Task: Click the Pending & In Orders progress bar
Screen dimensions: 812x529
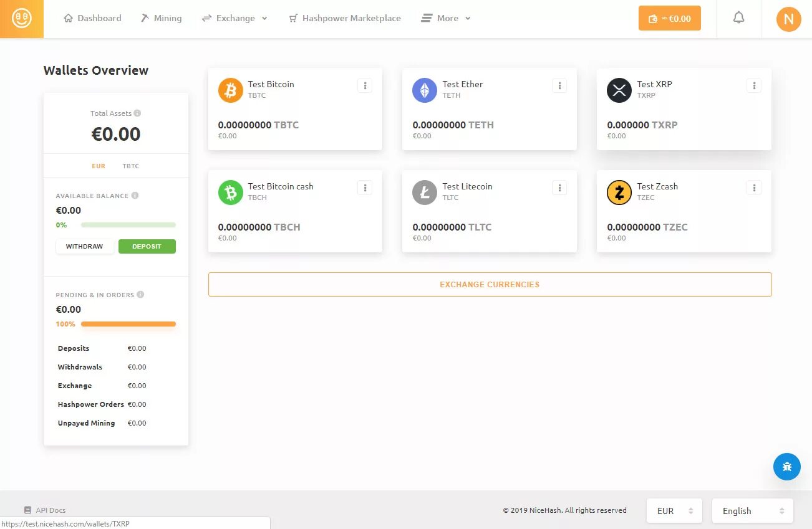Action: click(x=128, y=324)
